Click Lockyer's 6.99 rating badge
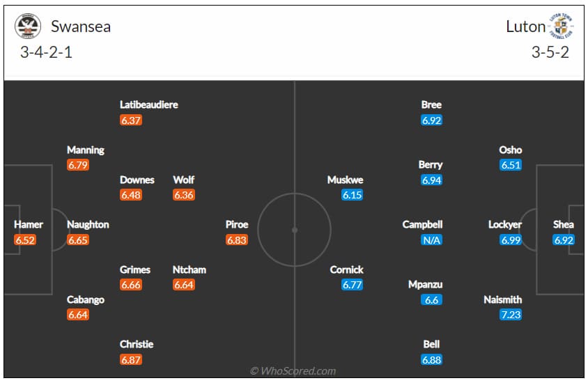The height and width of the screenshot is (383, 588). click(511, 240)
